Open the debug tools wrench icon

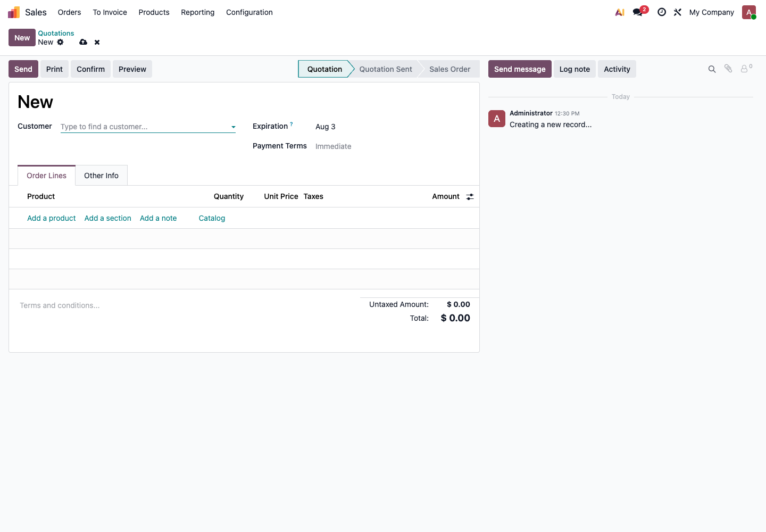[678, 12]
